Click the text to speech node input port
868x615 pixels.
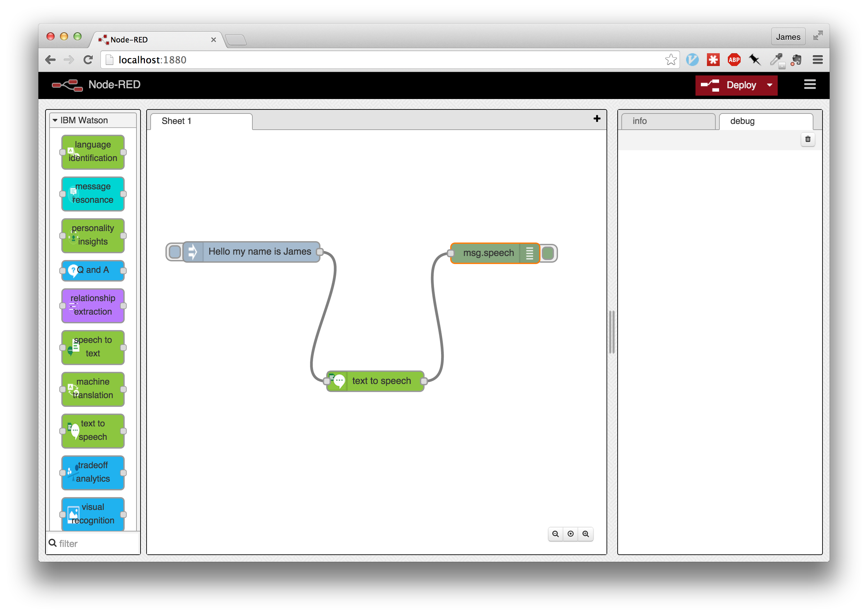click(327, 381)
